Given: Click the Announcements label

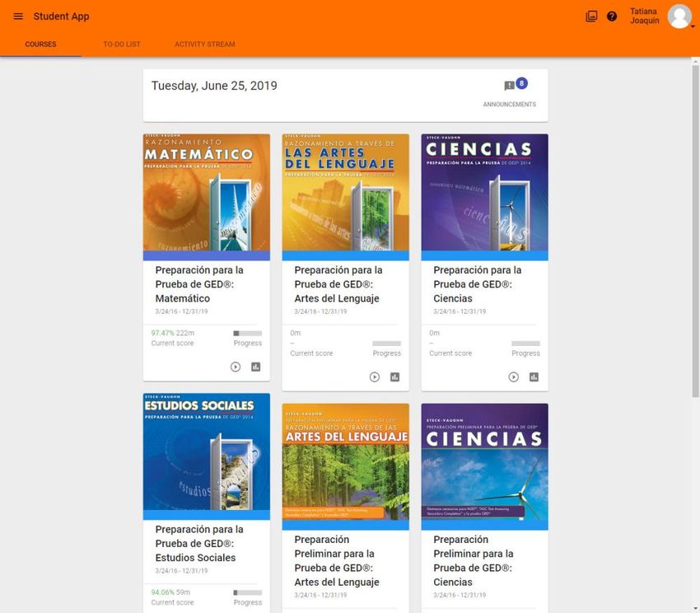Looking at the screenshot, I should tap(510, 104).
